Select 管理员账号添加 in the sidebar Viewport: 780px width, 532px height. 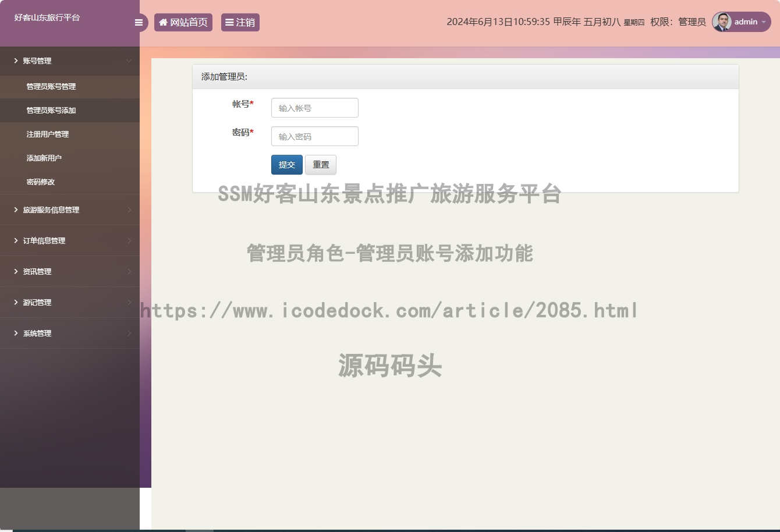pyautogui.click(x=70, y=110)
